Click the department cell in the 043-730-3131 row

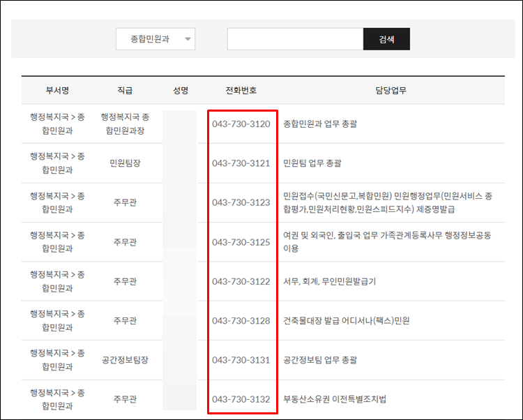(x=57, y=360)
